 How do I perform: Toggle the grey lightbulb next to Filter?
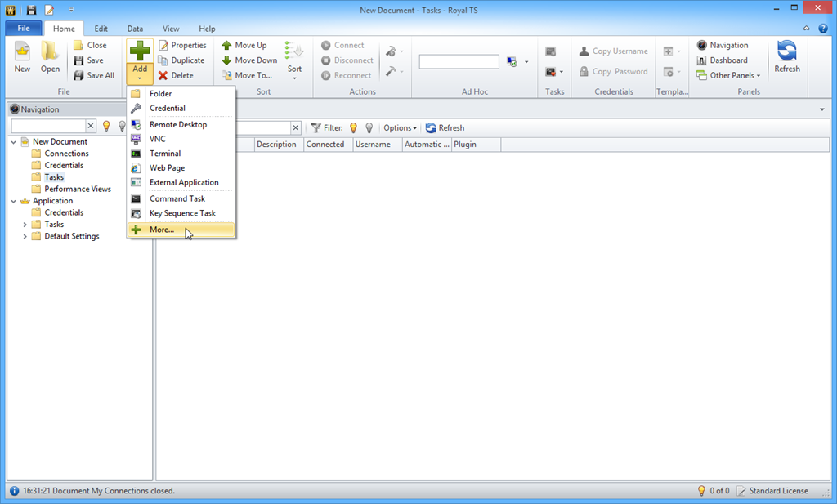tap(369, 128)
